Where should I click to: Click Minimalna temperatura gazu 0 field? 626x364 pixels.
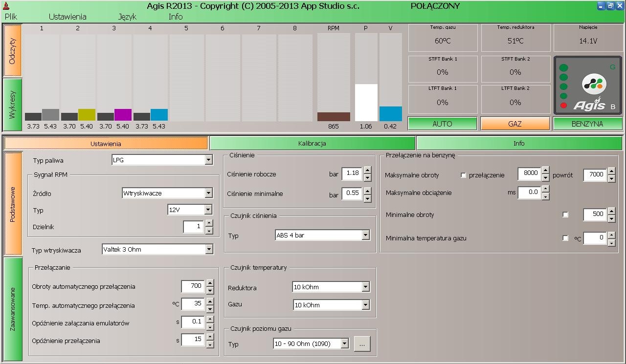click(x=595, y=238)
